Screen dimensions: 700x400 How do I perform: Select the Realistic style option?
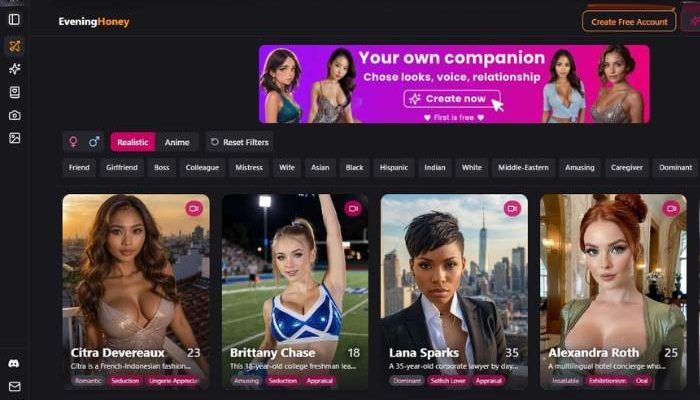coord(133,142)
